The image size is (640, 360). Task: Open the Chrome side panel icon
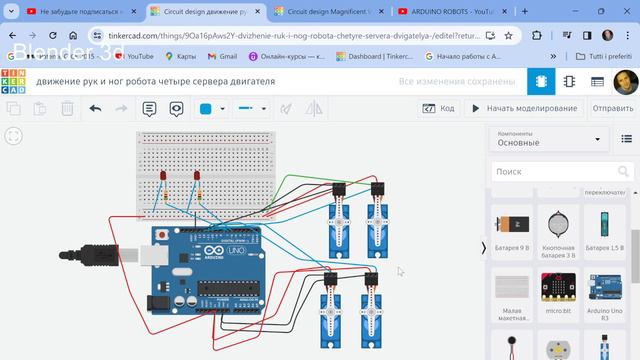(x=587, y=36)
